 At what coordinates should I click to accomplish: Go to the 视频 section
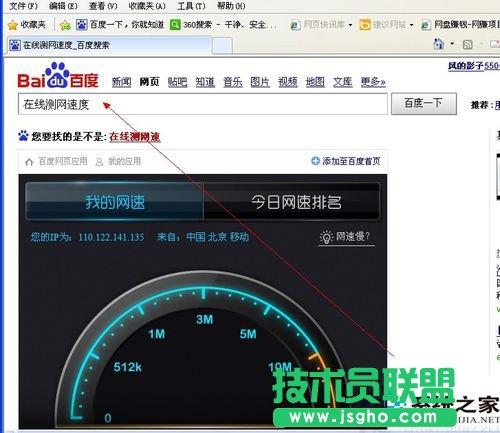288,82
